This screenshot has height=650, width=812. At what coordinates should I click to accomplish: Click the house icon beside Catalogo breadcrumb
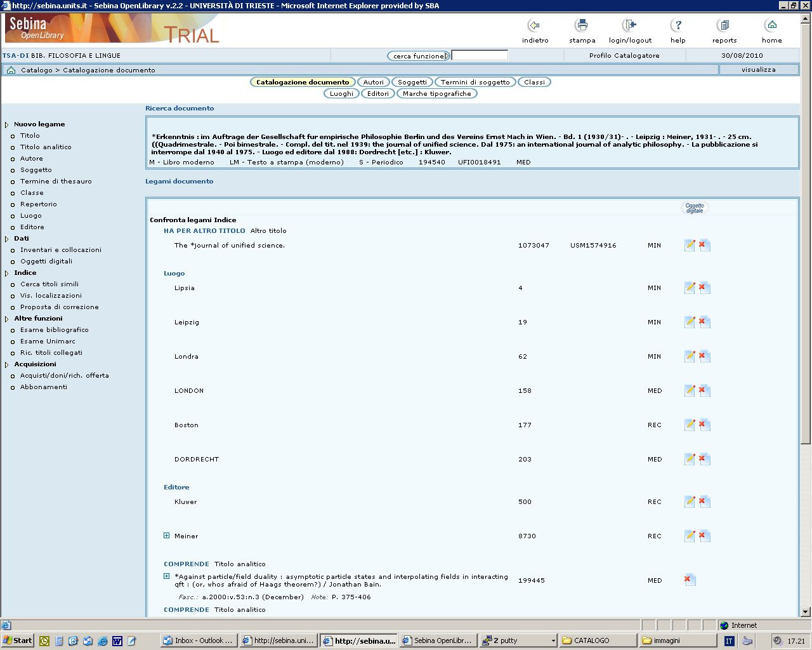(x=11, y=70)
